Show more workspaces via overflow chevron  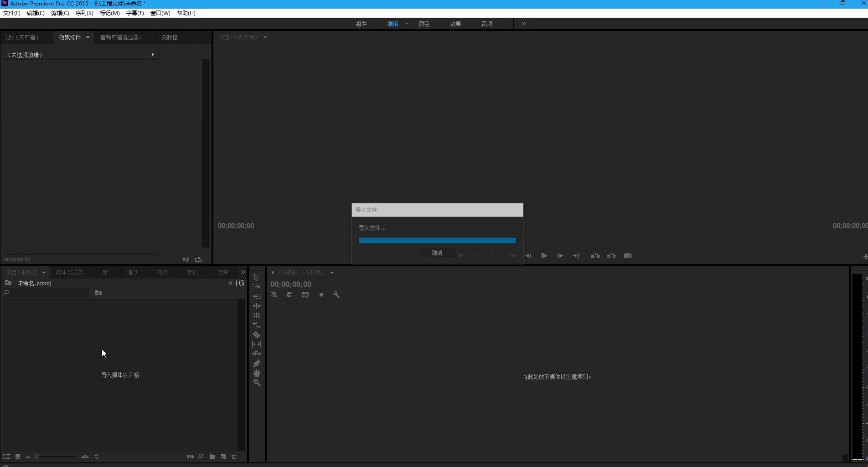pos(523,24)
